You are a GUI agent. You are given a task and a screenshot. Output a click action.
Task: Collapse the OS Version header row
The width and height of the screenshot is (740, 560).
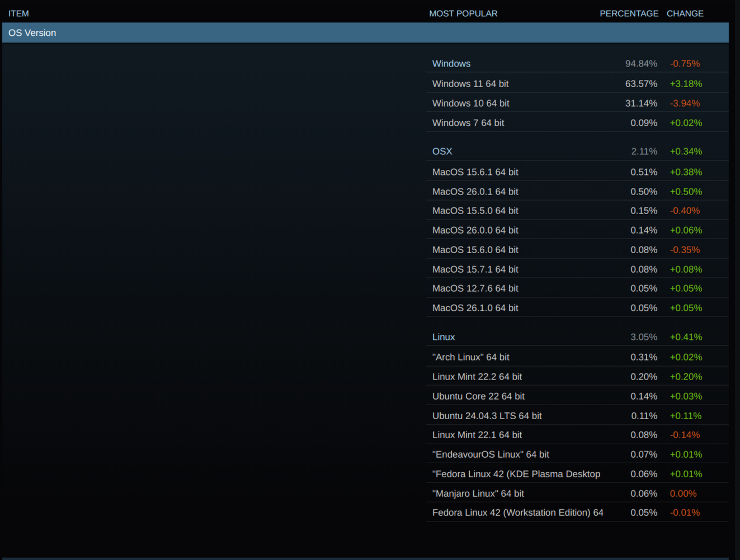click(365, 32)
